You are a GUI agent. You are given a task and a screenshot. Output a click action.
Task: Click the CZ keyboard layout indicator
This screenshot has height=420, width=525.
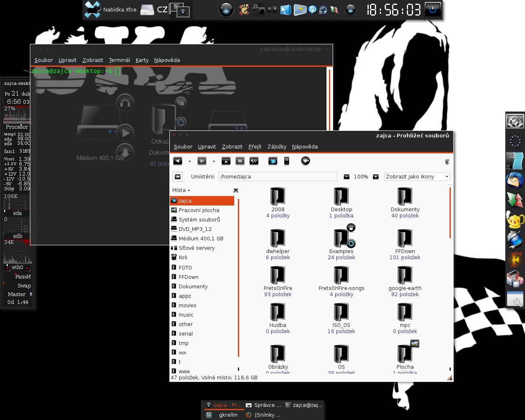click(x=162, y=9)
